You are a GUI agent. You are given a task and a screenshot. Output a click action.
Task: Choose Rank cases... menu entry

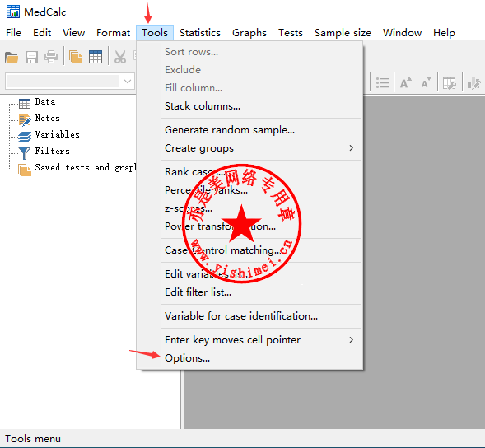pos(249,172)
